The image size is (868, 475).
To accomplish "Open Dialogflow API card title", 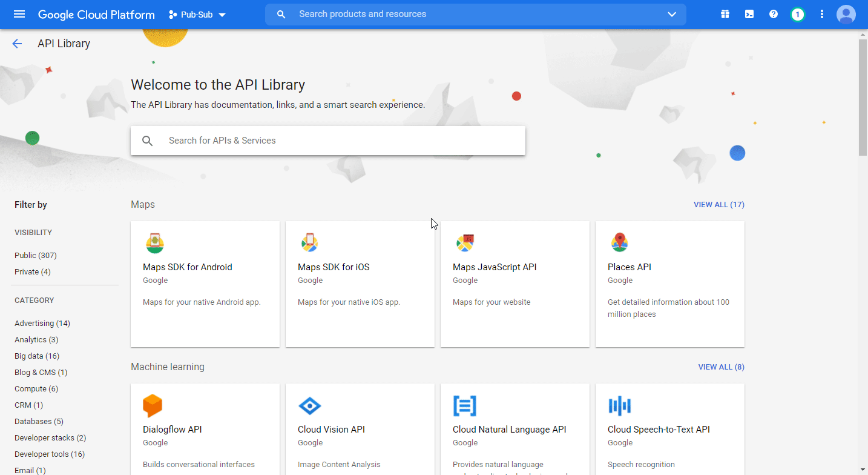I will (173, 430).
